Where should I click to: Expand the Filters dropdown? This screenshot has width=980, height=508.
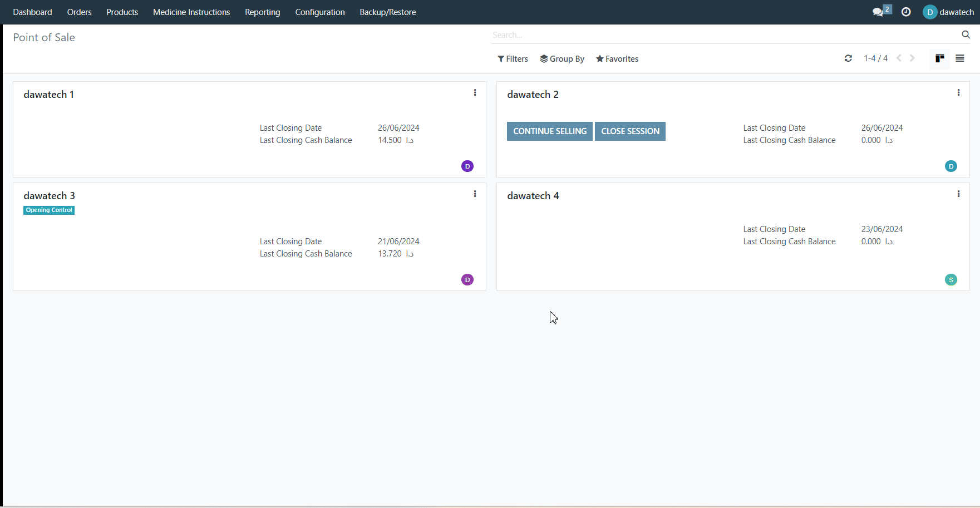pyautogui.click(x=513, y=59)
